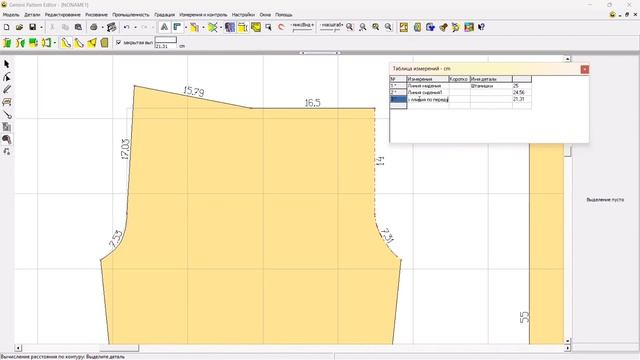640x360 pixels.
Task: Open the 'Модель' menu
Action: tap(11, 15)
